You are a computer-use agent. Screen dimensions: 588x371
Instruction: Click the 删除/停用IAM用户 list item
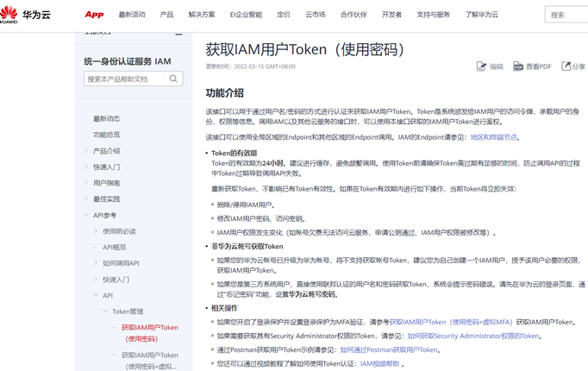pos(246,204)
